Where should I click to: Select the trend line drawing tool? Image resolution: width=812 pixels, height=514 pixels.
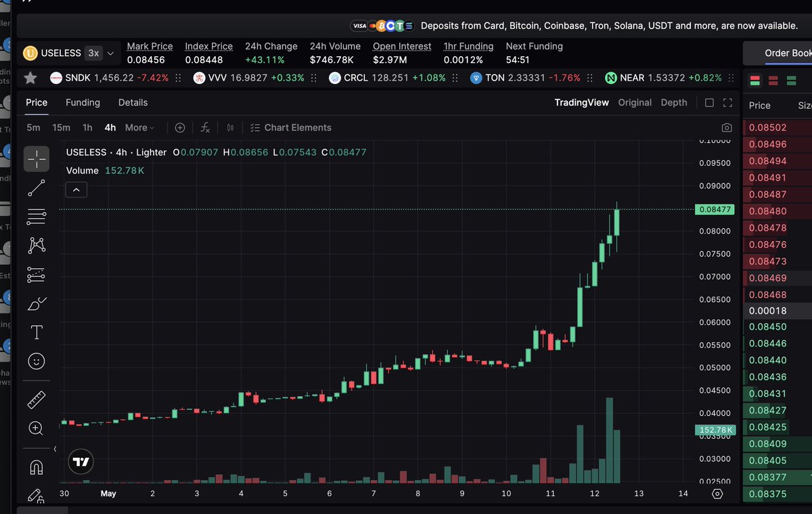pyautogui.click(x=37, y=188)
